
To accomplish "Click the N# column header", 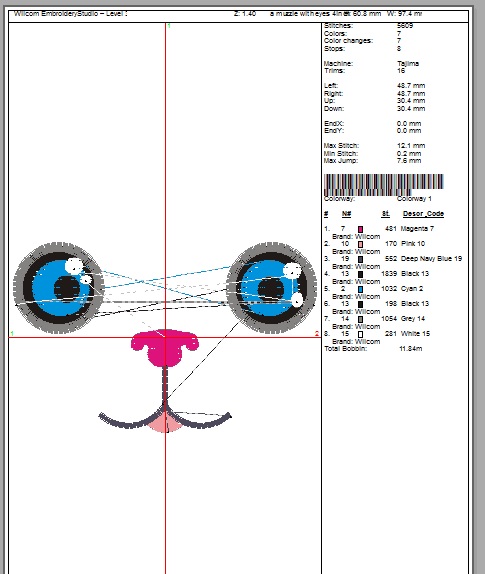I will coord(346,213).
